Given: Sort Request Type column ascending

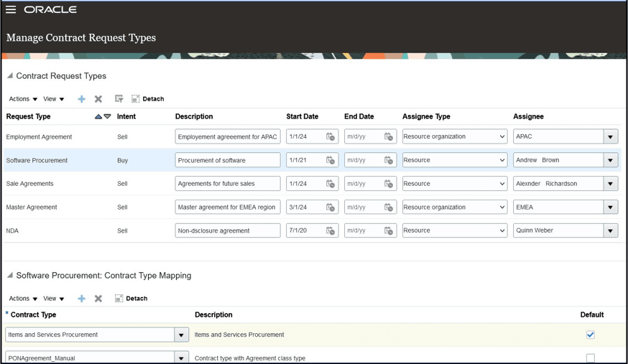Looking at the screenshot, I should tap(98, 116).
